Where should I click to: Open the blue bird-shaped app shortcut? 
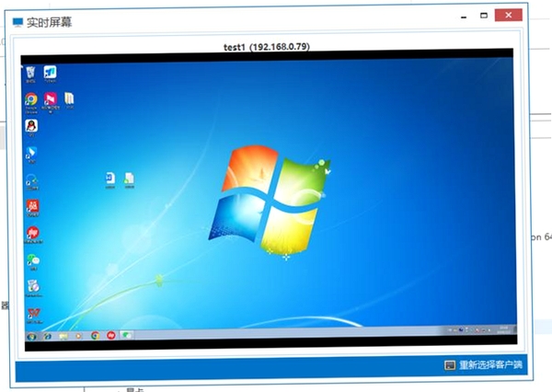[x=31, y=155]
